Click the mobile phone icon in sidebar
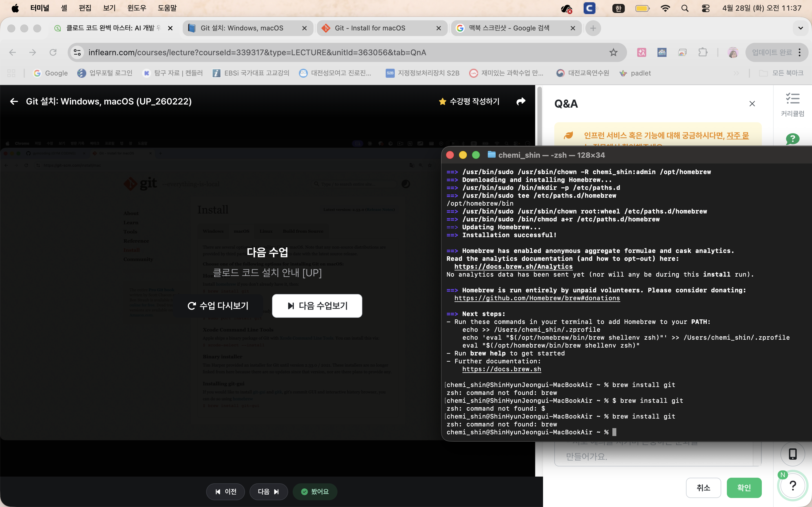The height and width of the screenshot is (507, 812). coord(793,454)
